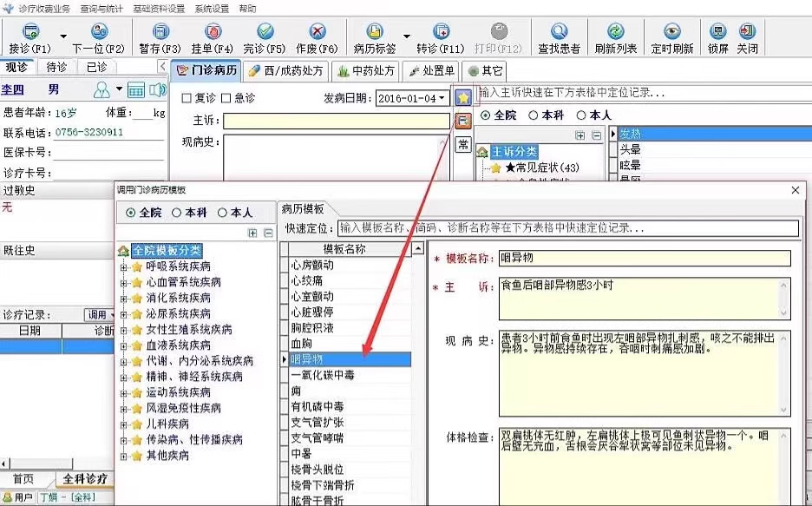This screenshot has width=812, height=506.
Task: Close the 调用门诊病历模板 dialog
Action: point(796,190)
